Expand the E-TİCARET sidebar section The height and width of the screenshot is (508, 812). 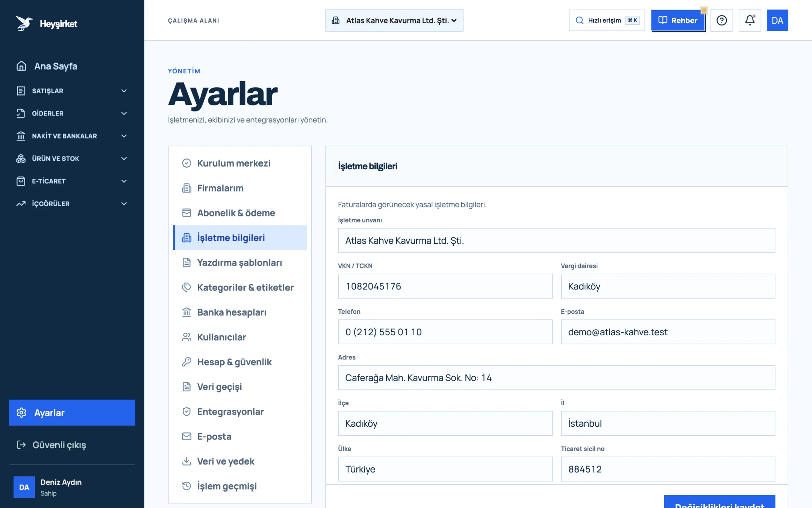[72, 181]
